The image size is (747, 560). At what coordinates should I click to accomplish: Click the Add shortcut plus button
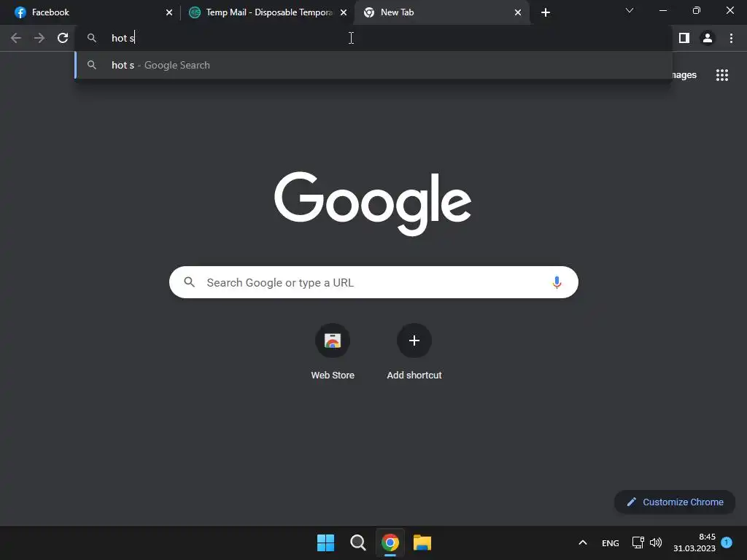[414, 341]
